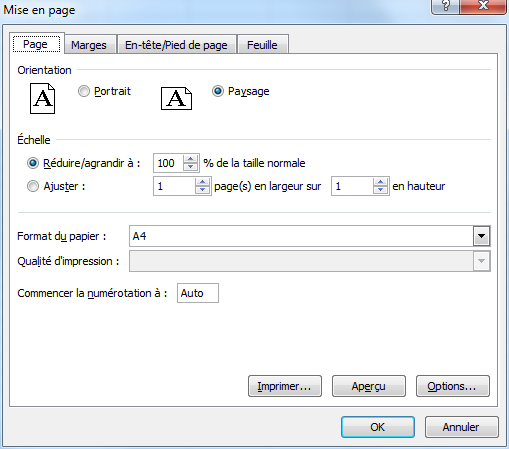Decrease the scale percentage with down arrow

(x=190, y=167)
